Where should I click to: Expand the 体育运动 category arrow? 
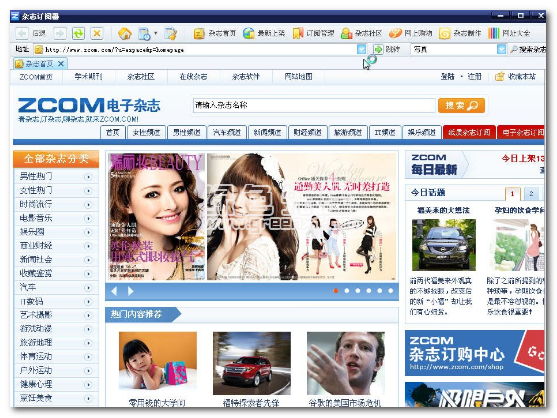pyautogui.click(x=88, y=357)
